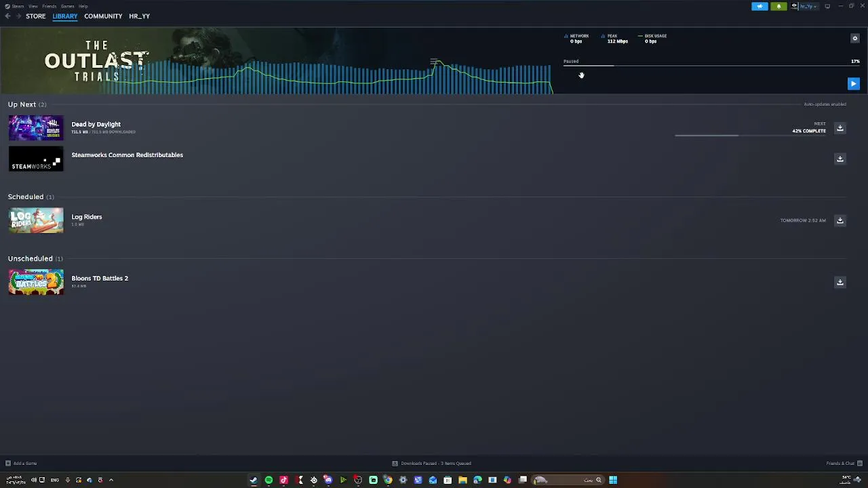The image size is (868, 488).
Task: Click TOMORROW 2:52 AM schedule text
Action: coord(803,220)
